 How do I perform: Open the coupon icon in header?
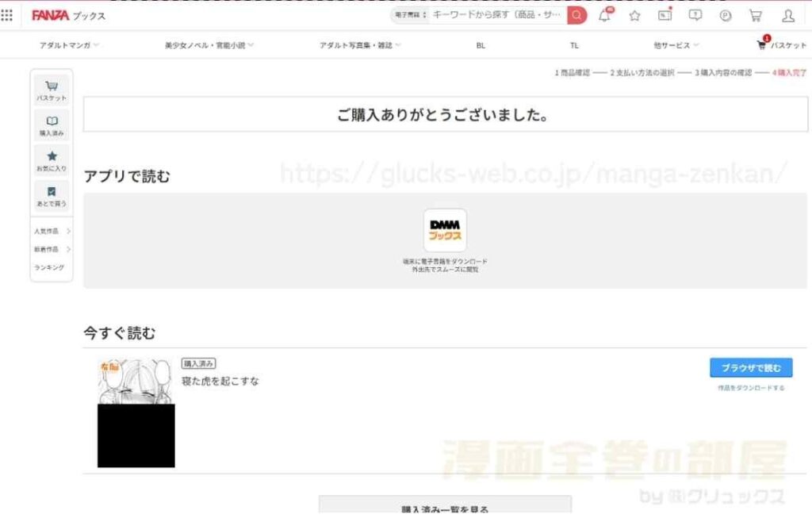665,15
